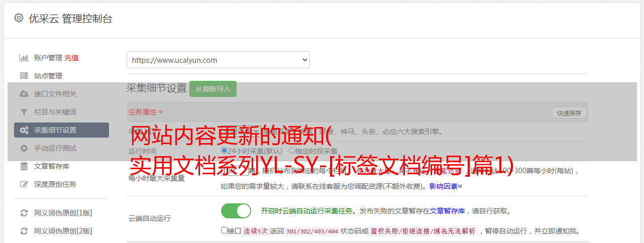Click the filter icon for 栏目与关键词
644x243 pixels.
click(x=24, y=112)
